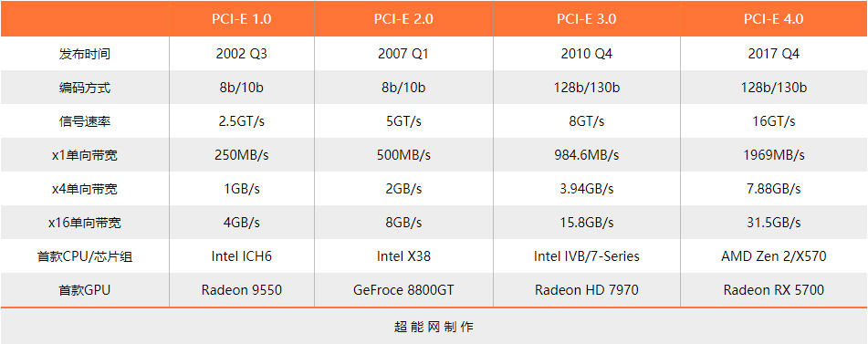This screenshot has height=344, width=868.
Task: Click the PCI-E 1.0 column header
Action: click(242, 19)
